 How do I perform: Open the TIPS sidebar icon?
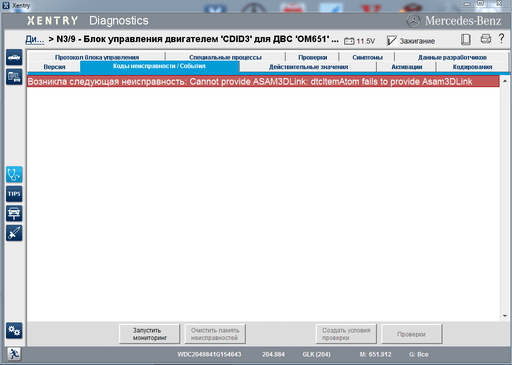[14, 194]
